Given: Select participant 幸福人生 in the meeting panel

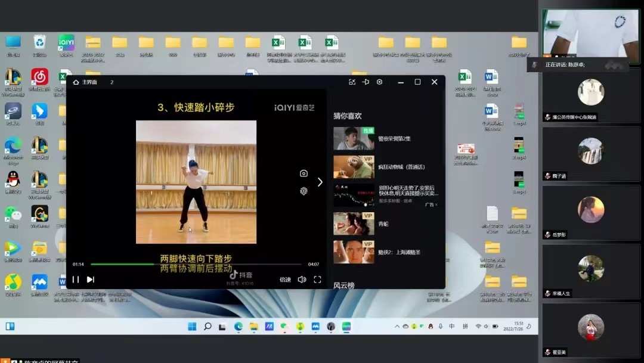Looking at the screenshot, I should (x=591, y=271).
